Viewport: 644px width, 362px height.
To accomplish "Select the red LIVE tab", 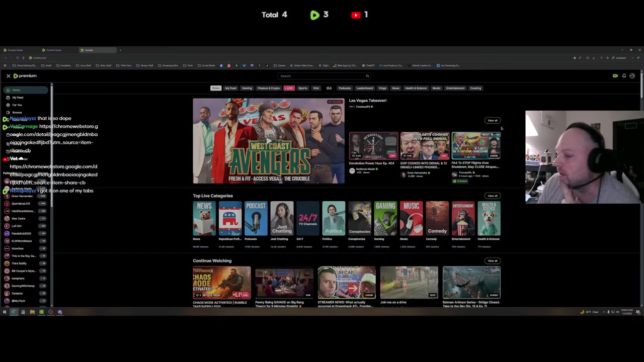I will (x=289, y=88).
